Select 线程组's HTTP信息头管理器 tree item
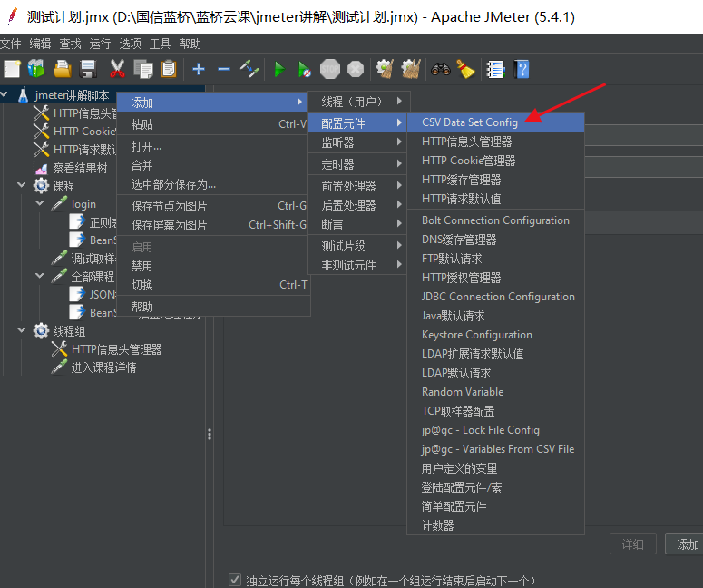Image resolution: width=703 pixels, height=588 pixels. point(116,349)
